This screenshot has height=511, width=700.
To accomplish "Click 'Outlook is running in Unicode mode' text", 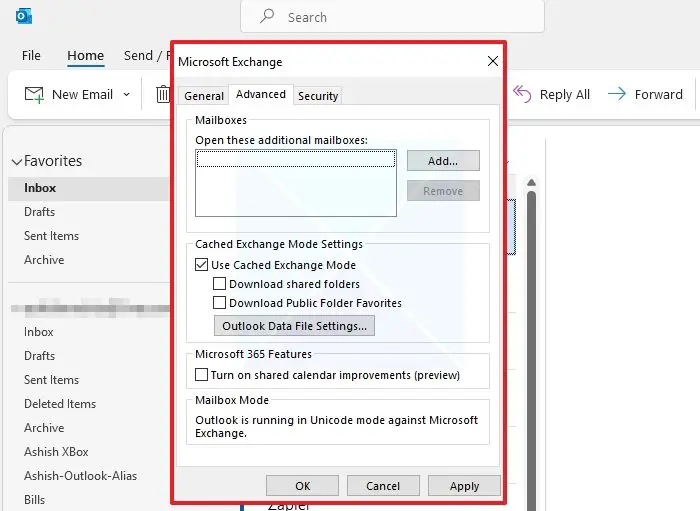I will tap(336, 426).
